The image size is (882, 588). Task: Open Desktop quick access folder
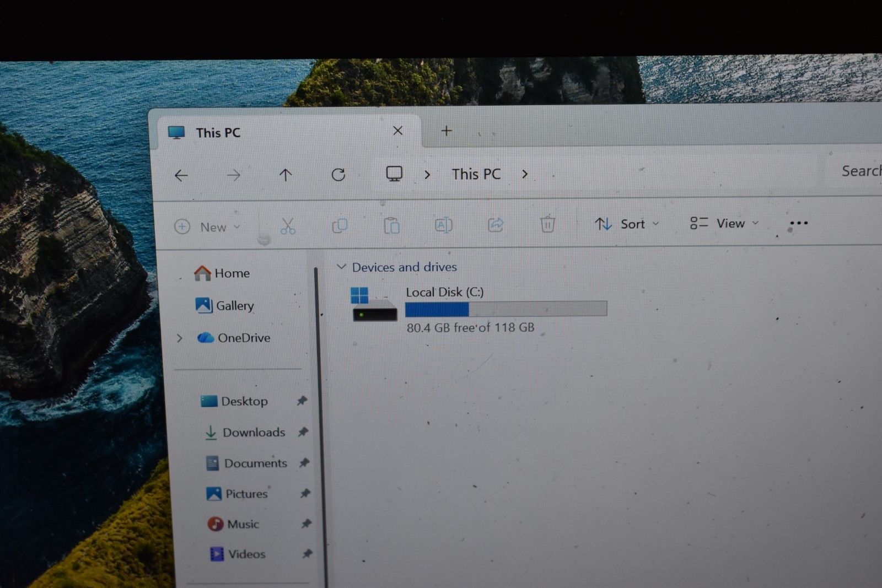[234, 401]
